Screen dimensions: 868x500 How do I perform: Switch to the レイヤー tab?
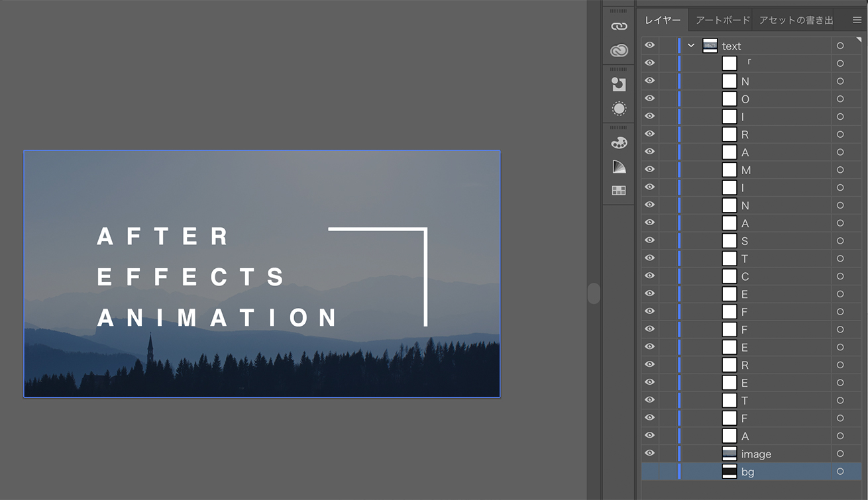pos(663,20)
